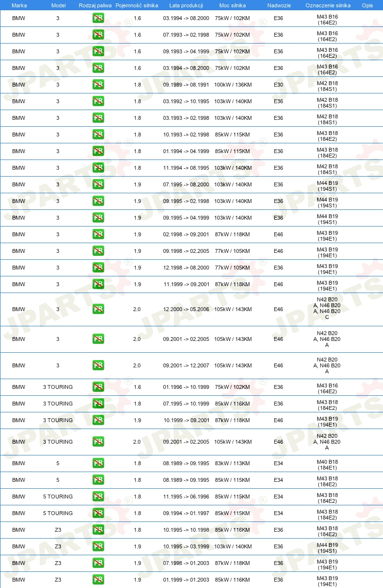Click fuel icon in row 12.2000 -> 05.2006
This screenshot has width=383, height=588.
[98, 310]
